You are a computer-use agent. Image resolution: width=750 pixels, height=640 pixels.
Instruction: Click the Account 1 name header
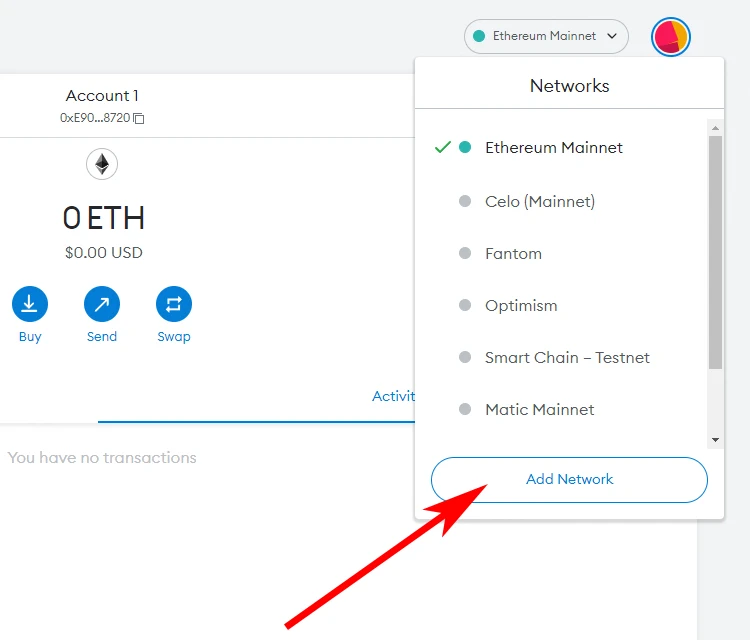(102, 96)
